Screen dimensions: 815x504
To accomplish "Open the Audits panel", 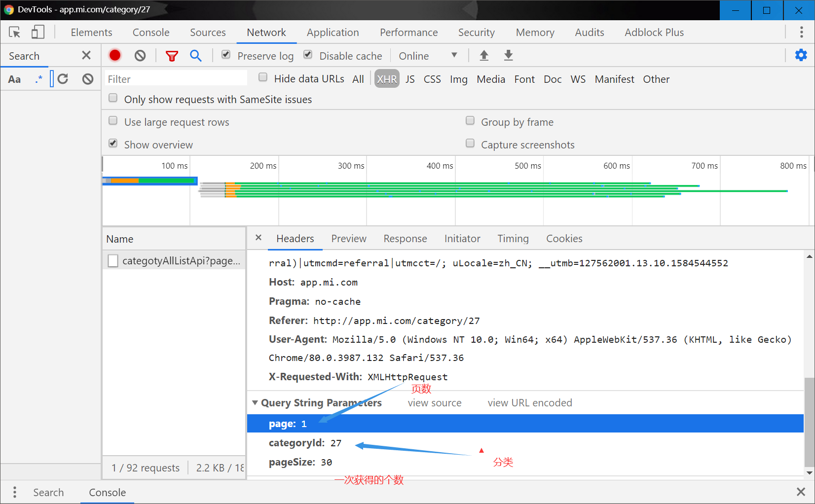I will 590,33.
